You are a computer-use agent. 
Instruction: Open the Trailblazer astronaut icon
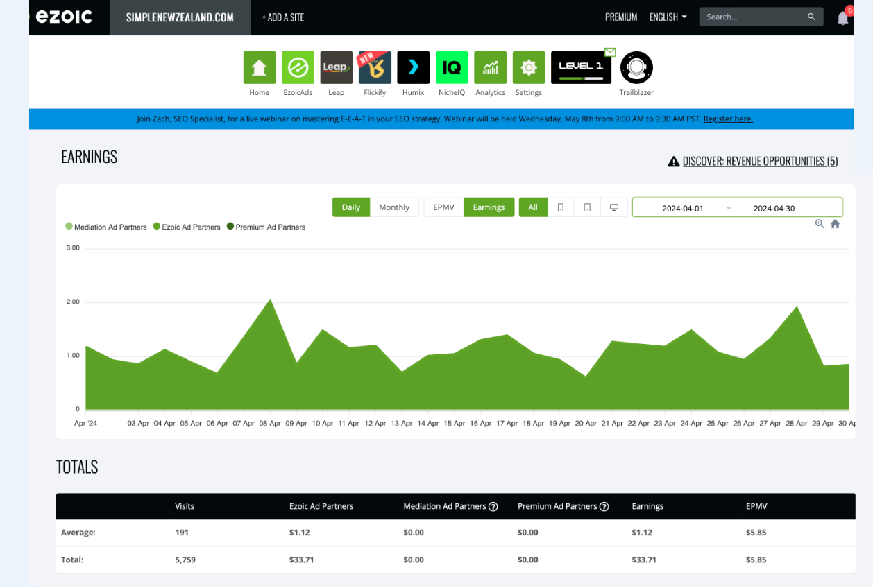(x=636, y=67)
